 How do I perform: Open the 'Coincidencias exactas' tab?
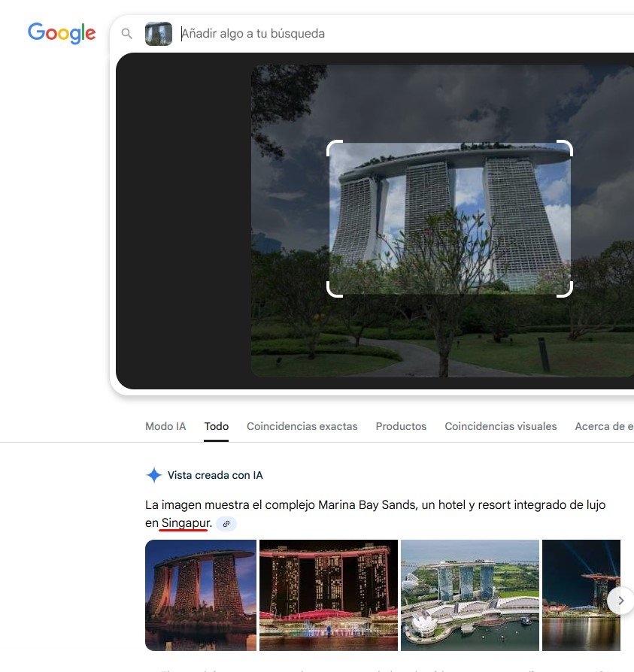coord(302,426)
